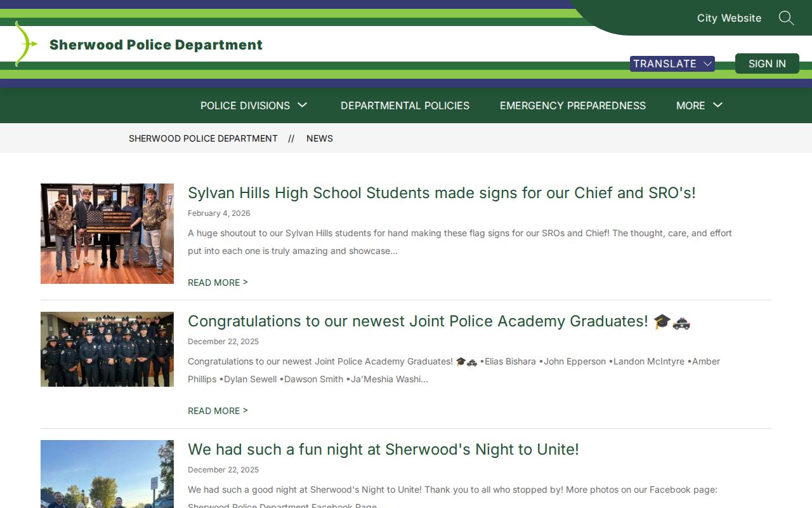This screenshot has width=812, height=508.
Task: Open the Sherwood's Night to Unite headline
Action: click(x=383, y=450)
